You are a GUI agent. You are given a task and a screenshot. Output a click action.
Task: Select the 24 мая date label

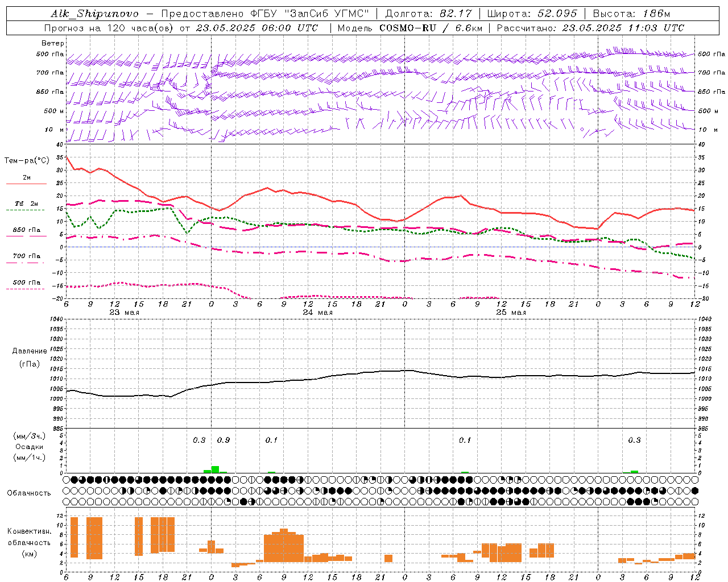317,313
